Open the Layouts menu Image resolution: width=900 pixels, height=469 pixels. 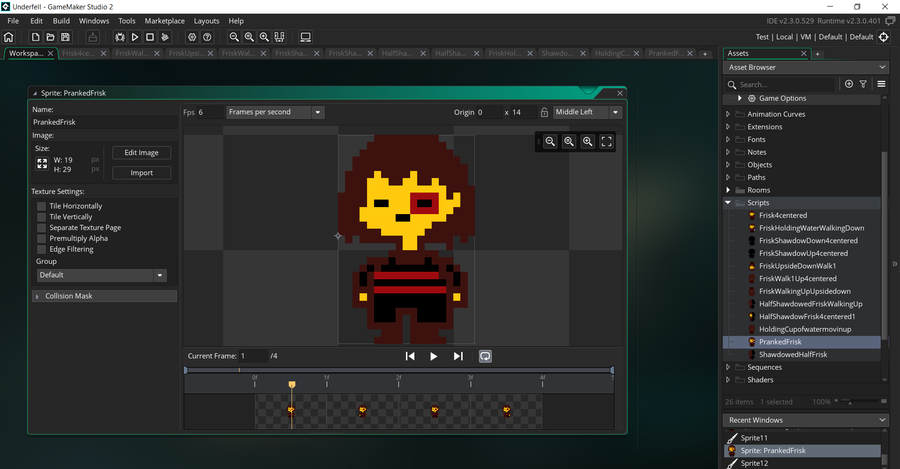tap(207, 21)
